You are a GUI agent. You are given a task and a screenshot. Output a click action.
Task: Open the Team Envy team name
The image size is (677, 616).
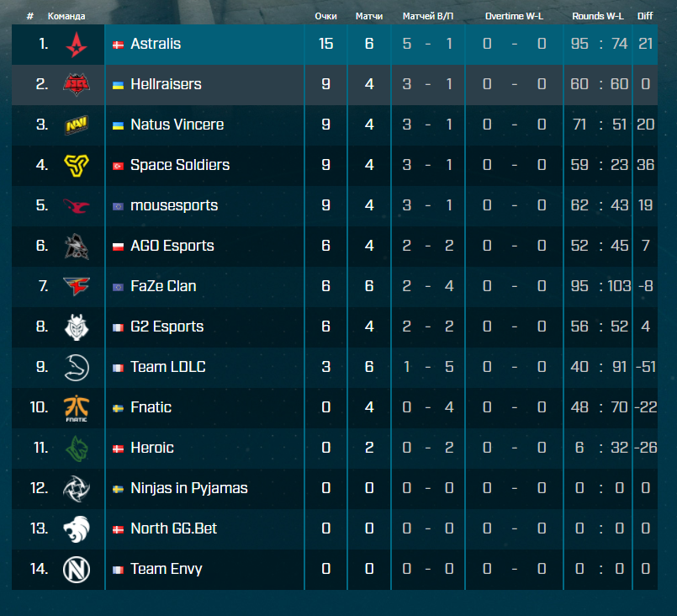167,569
